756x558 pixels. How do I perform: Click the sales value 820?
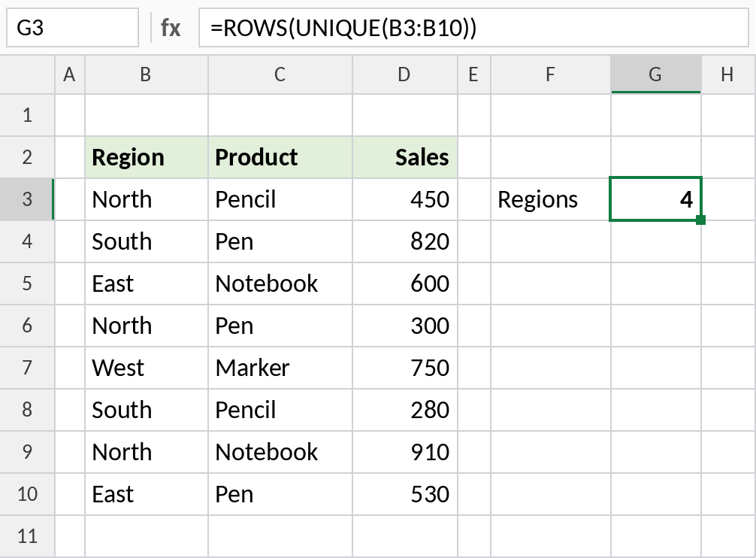[405, 241]
